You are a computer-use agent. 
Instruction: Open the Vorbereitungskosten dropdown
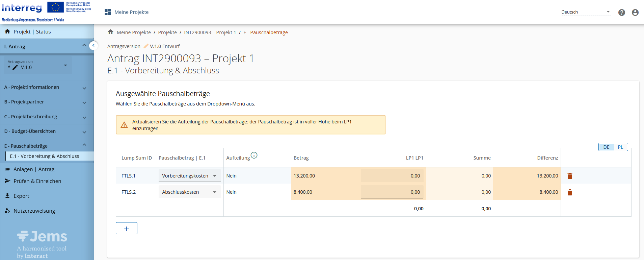tap(189, 176)
